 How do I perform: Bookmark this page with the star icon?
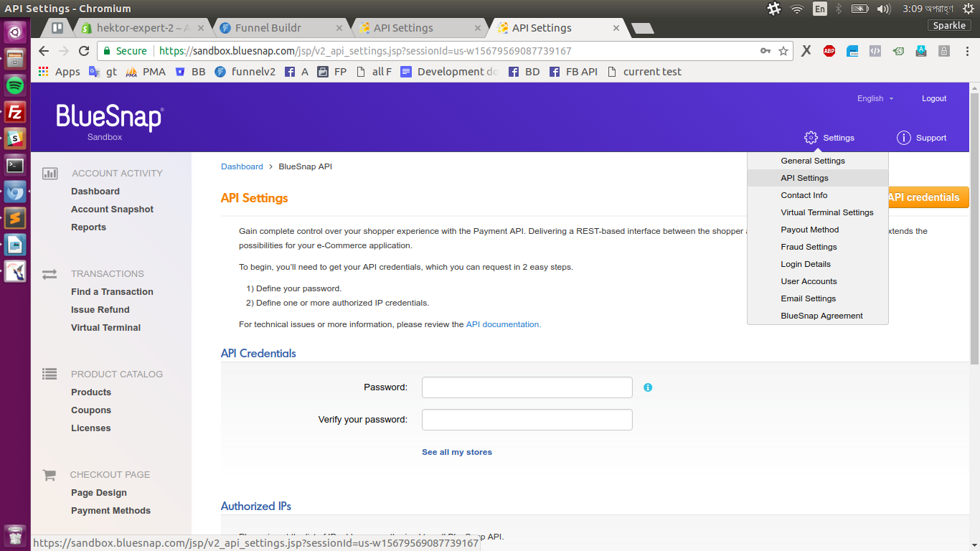[x=783, y=51]
